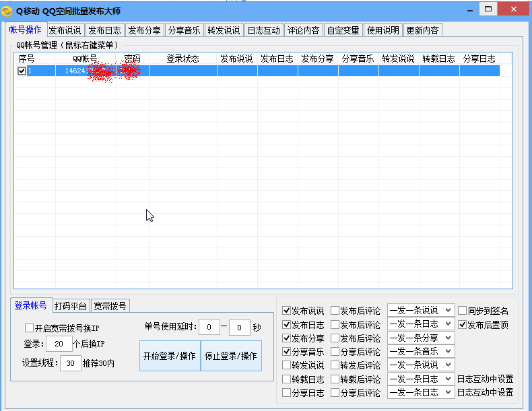The width and height of the screenshot is (532, 411).
Task: Click the 转载日志 column header in table
Action: click(438, 59)
